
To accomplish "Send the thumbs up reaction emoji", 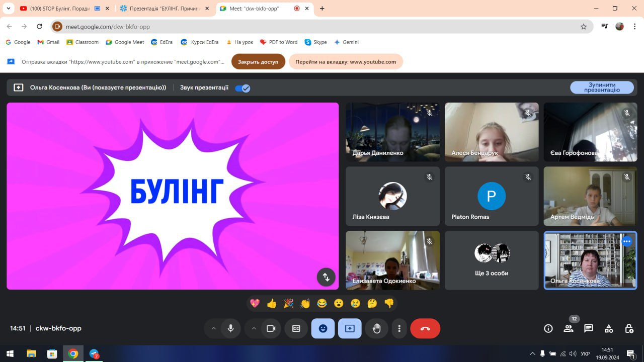I will point(272,303).
